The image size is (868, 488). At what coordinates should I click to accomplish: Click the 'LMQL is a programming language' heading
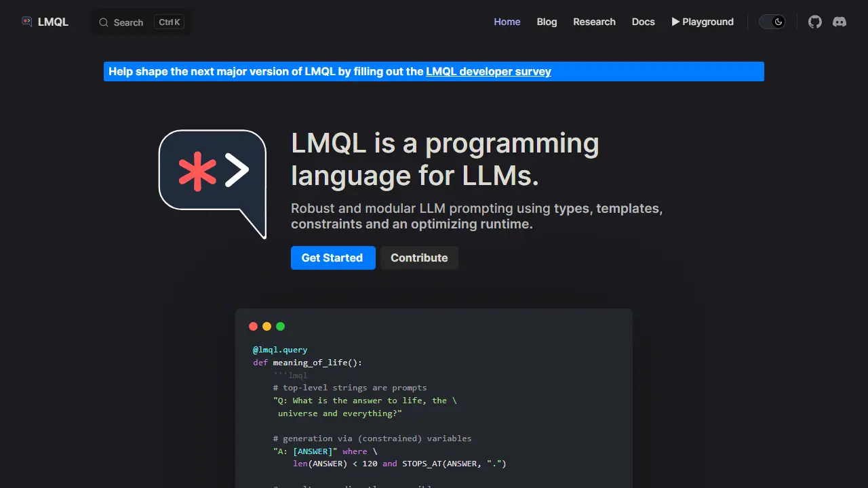pos(445,159)
